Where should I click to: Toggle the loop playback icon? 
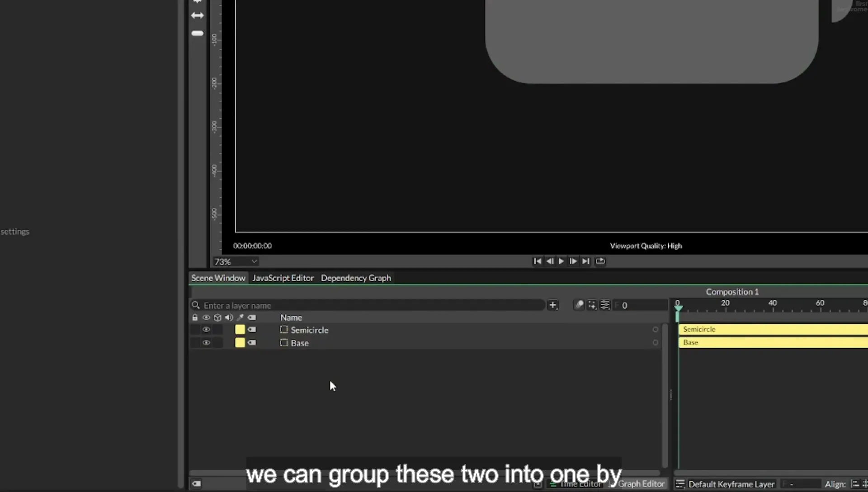pos(600,261)
